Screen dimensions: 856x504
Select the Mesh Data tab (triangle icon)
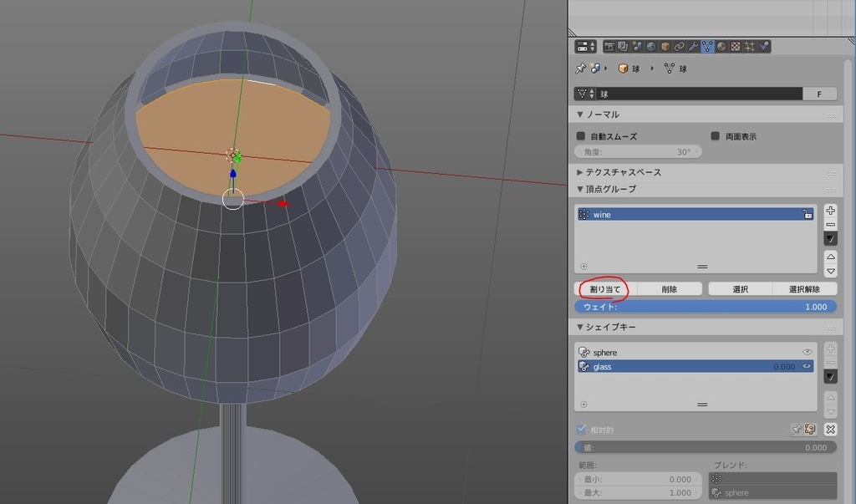[x=707, y=47]
